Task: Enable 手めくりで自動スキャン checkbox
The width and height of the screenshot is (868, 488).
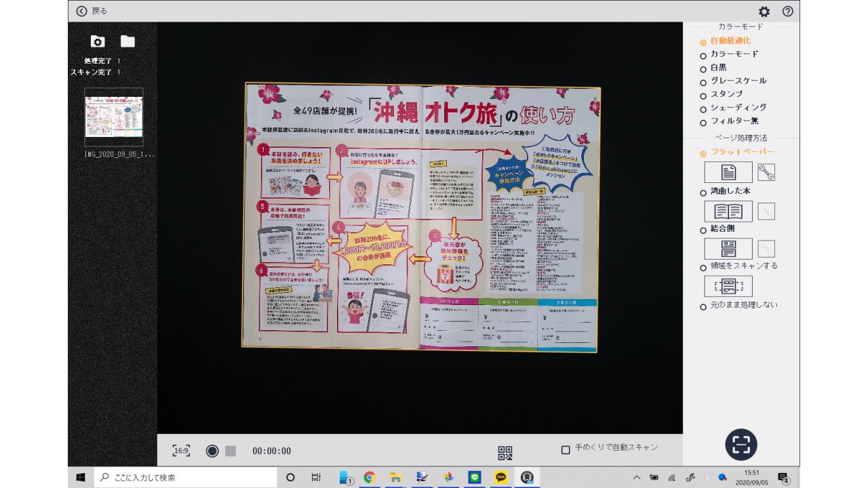Action: coord(566,450)
